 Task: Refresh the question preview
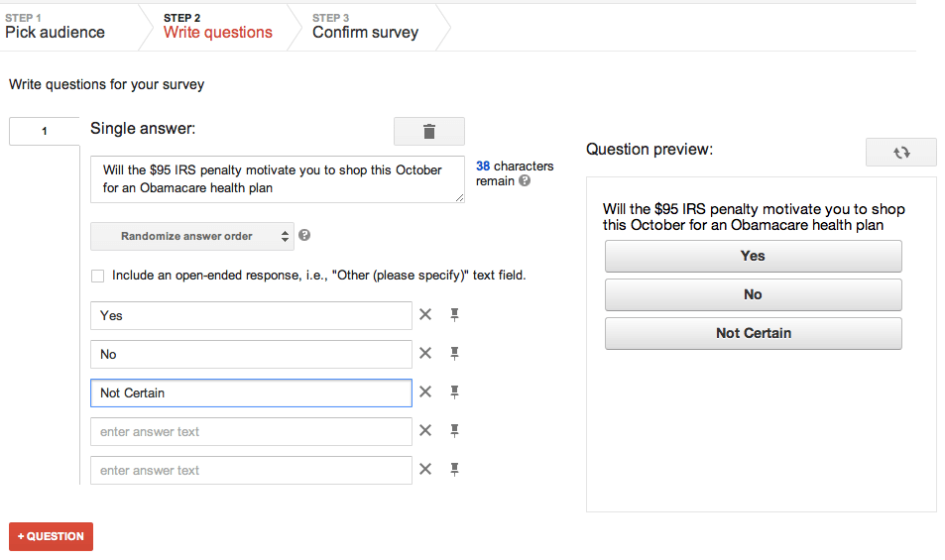(x=901, y=153)
